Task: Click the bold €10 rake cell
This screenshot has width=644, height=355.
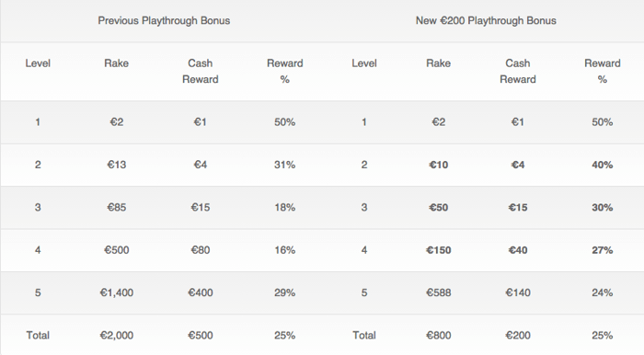Action: coord(438,165)
